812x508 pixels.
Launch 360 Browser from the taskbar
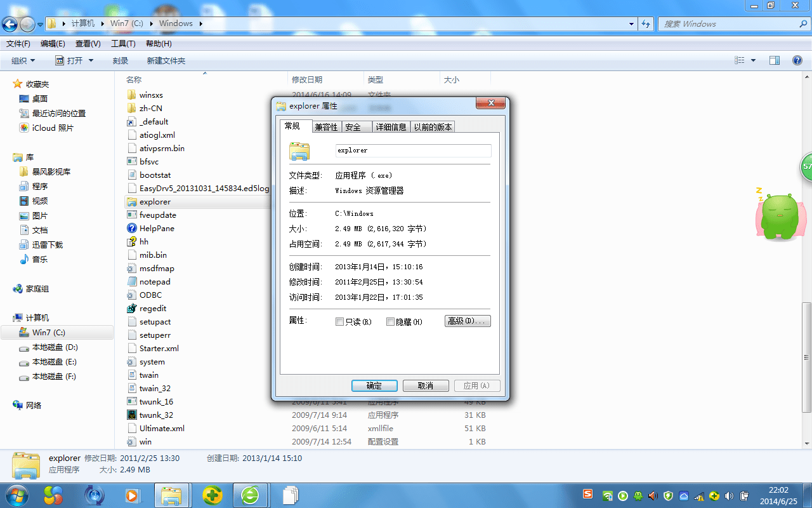(250, 495)
